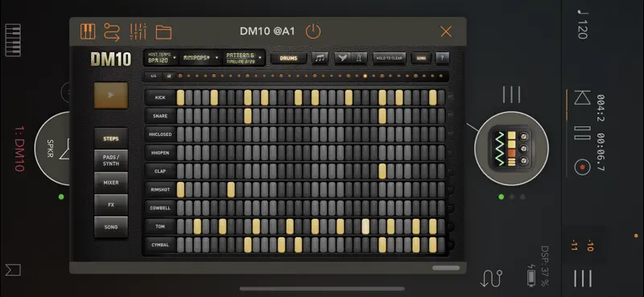This screenshot has height=297, width=644.
Task: Open the Pattern 6 selector dropdown
Action: tap(244, 58)
